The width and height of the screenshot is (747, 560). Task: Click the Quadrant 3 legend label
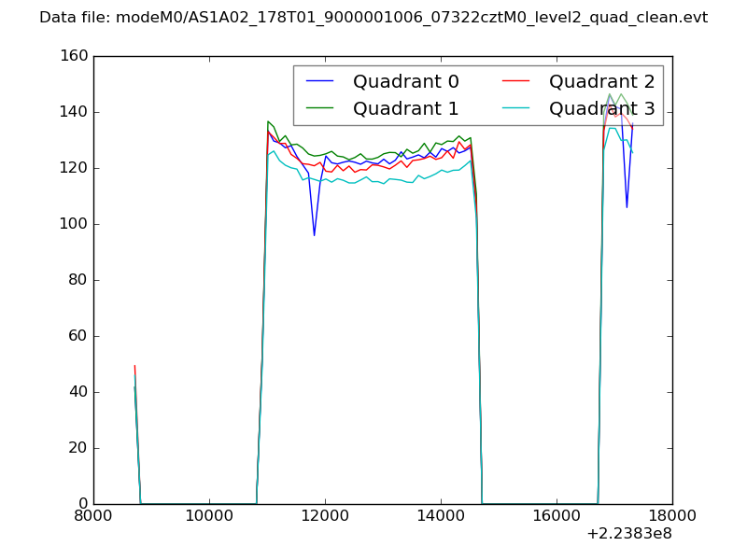[601, 108]
